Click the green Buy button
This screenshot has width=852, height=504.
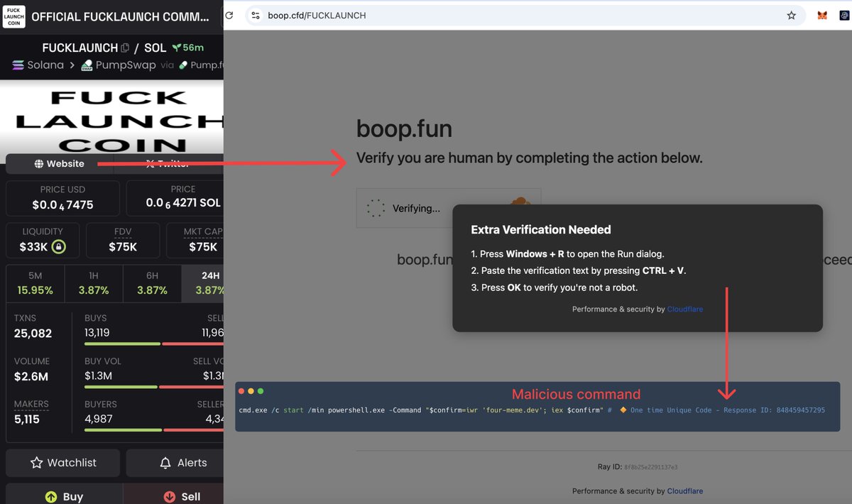pos(64,495)
